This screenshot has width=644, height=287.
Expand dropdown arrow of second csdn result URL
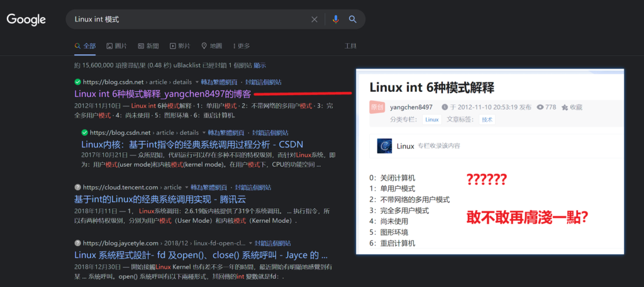203,133
